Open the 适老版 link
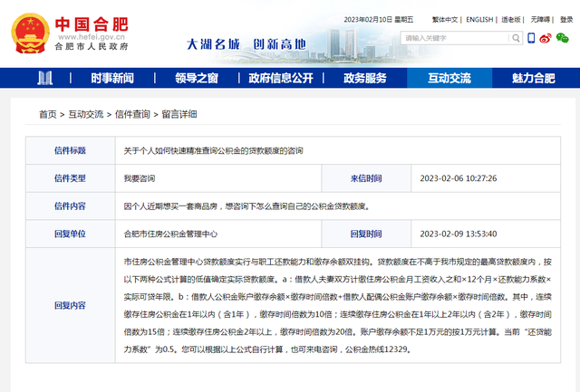 pos(511,20)
